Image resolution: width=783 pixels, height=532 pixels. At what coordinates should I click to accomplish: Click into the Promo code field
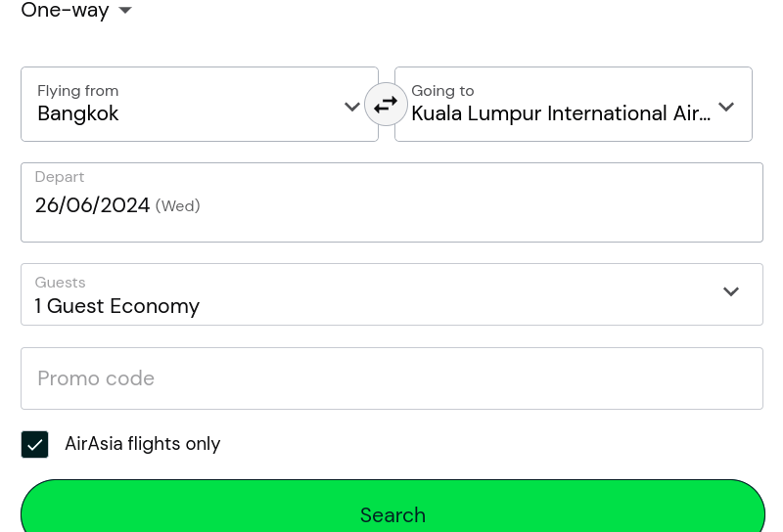click(391, 378)
